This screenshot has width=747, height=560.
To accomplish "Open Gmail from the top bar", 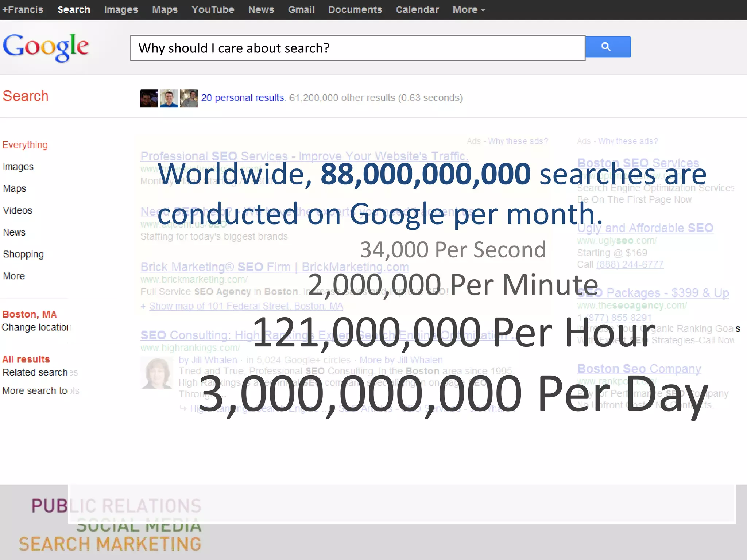I will [x=301, y=10].
